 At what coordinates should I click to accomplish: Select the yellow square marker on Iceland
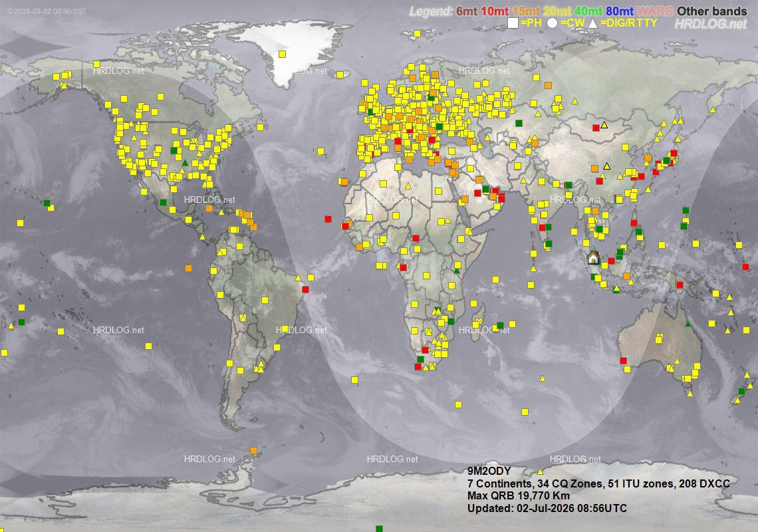click(x=340, y=74)
